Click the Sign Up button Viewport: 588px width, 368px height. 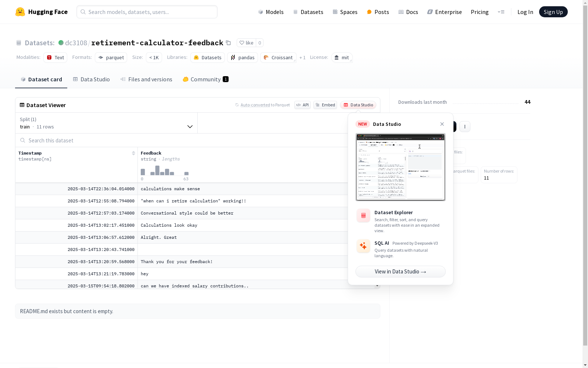[x=553, y=12]
